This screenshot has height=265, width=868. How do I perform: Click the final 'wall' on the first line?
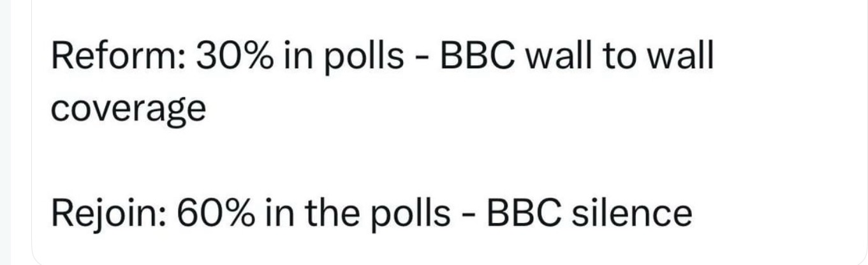(x=683, y=58)
